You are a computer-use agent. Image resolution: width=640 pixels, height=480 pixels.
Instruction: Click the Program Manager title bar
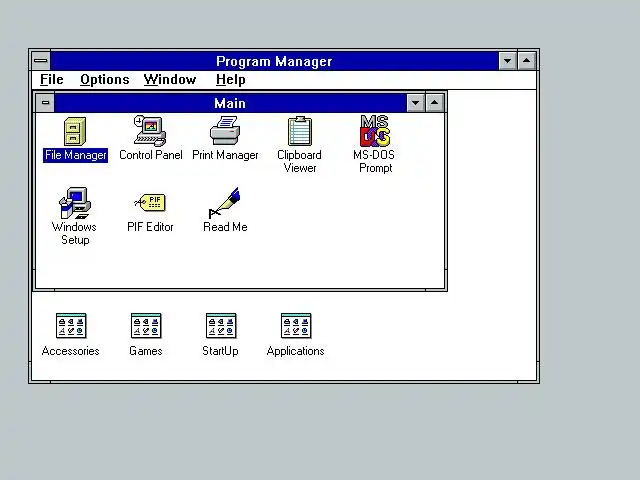click(x=274, y=61)
